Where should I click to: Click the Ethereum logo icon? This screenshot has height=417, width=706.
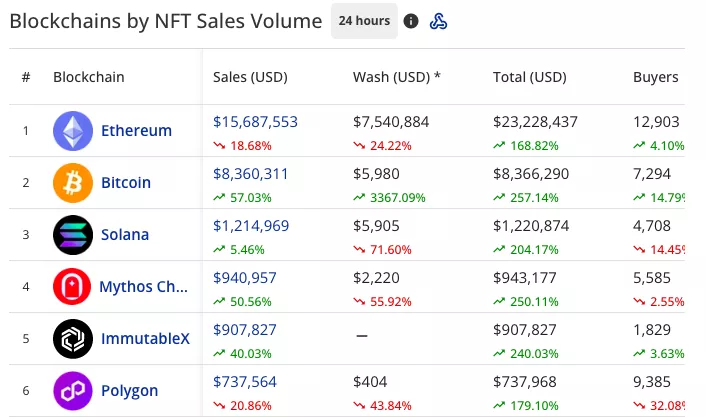click(72, 131)
